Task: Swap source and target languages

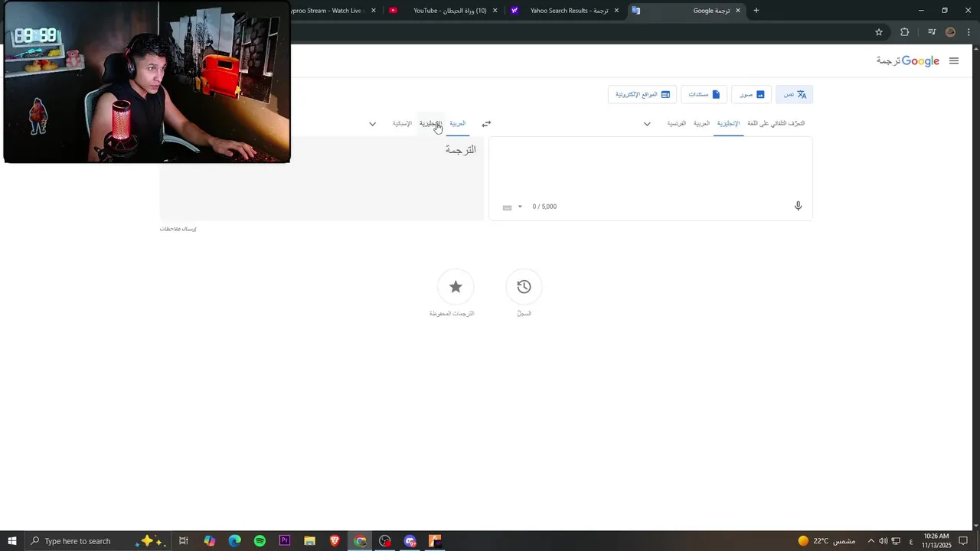Action: pyautogui.click(x=486, y=123)
